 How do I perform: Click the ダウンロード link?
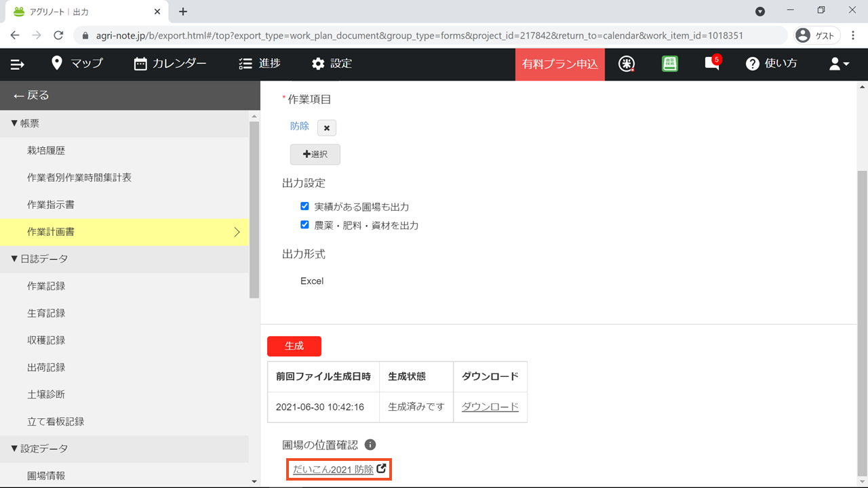tap(490, 407)
